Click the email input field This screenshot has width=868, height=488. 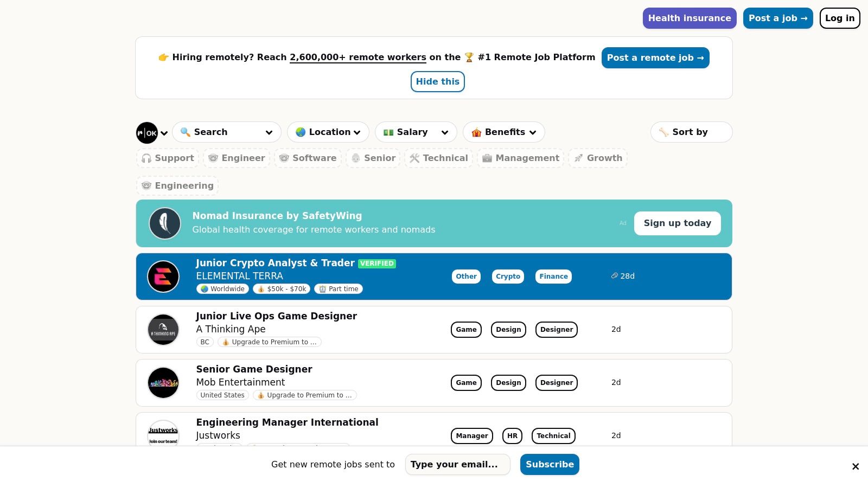click(x=457, y=465)
